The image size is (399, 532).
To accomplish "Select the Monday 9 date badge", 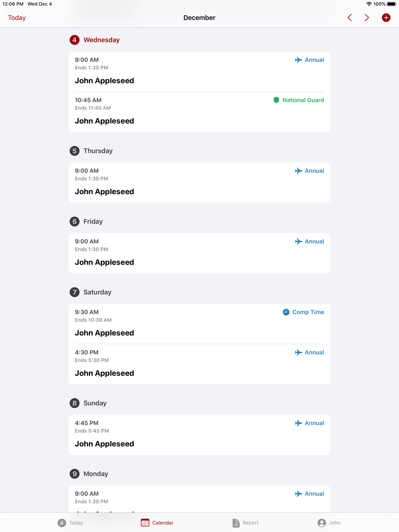I will pos(74,474).
